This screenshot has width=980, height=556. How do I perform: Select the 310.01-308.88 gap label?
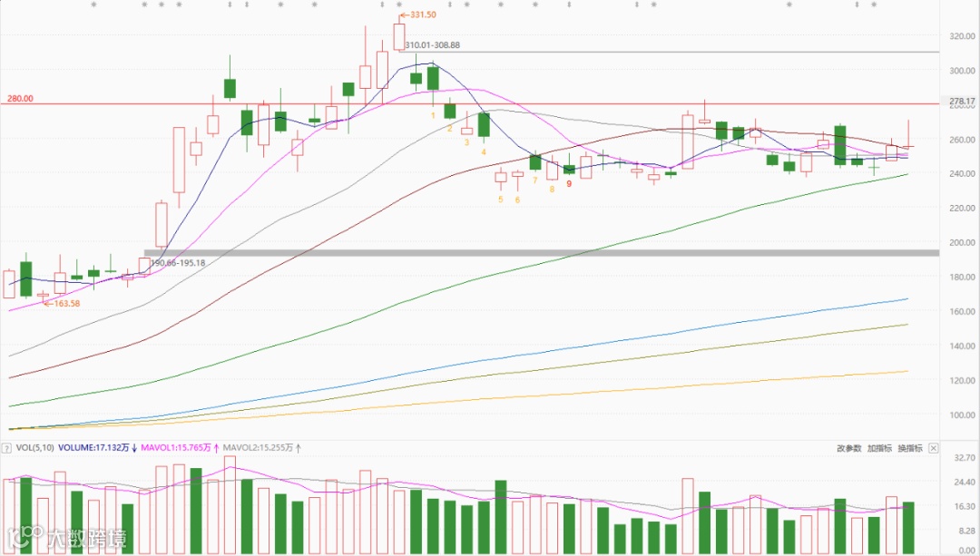433,45
